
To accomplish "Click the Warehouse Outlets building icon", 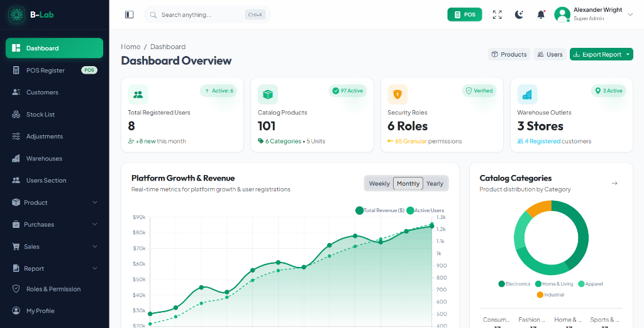I will [x=528, y=94].
